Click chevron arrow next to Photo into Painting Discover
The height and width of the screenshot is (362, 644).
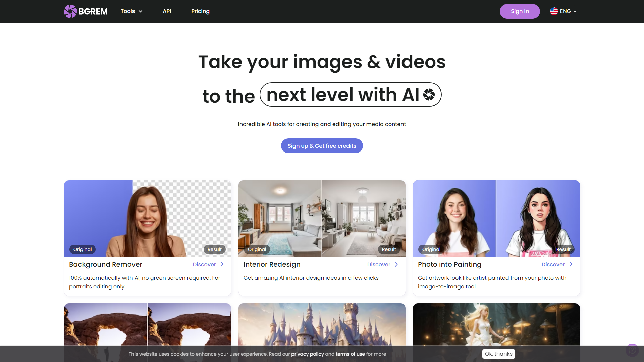571,264
